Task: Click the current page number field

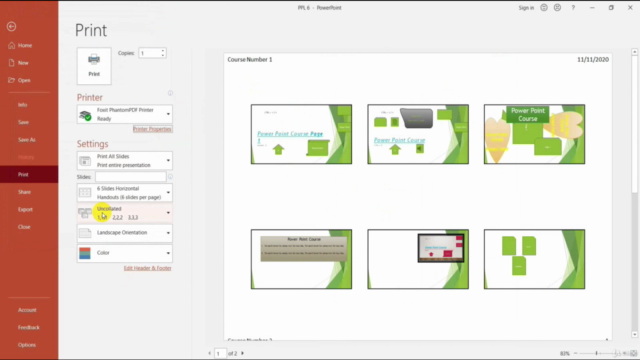Action: [220, 353]
